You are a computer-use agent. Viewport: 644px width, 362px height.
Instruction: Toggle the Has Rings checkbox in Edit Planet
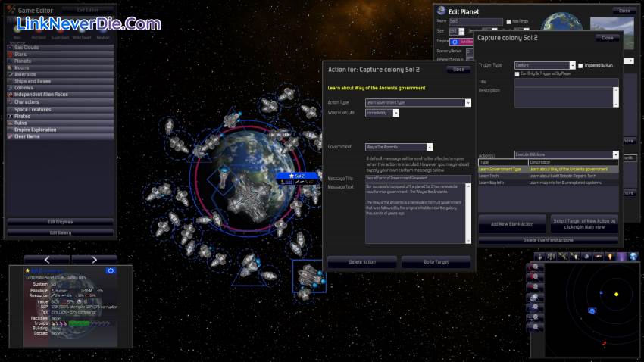click(x=508, y=22)
